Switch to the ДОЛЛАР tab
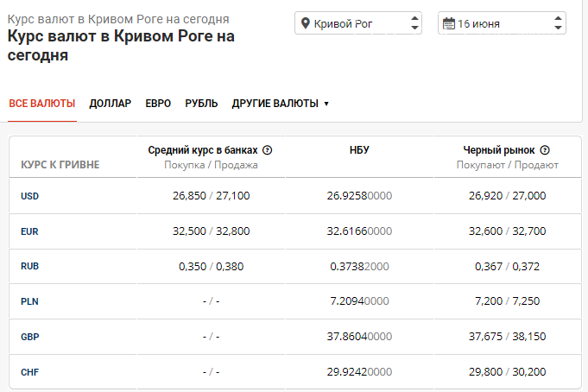588x392 pixels. coord(111,103)
